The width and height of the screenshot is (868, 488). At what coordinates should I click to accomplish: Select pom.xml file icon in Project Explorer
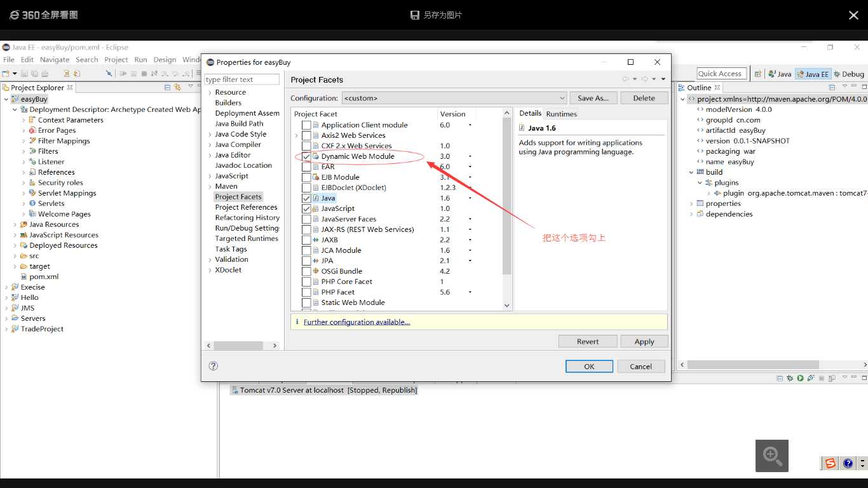tap(24, 276)
